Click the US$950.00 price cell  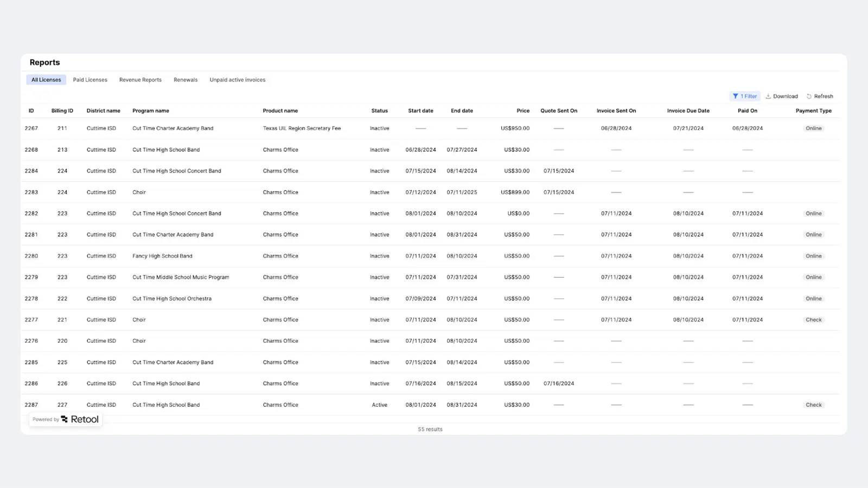pyautogui.click(x=515, y=129)
